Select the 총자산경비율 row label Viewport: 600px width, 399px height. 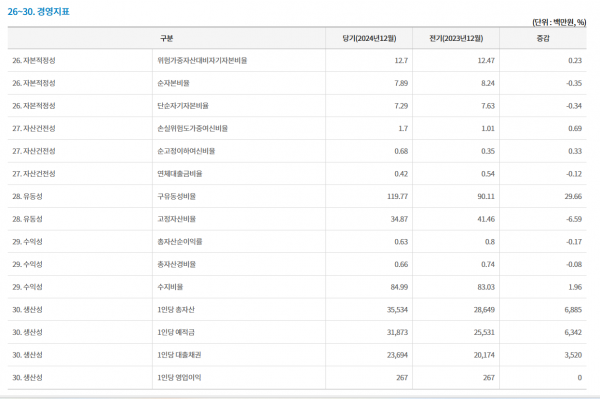pyautogui.click(x=176, y=264)
